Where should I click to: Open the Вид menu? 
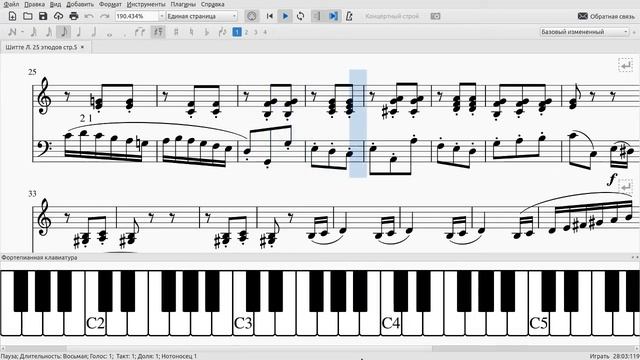56,4
